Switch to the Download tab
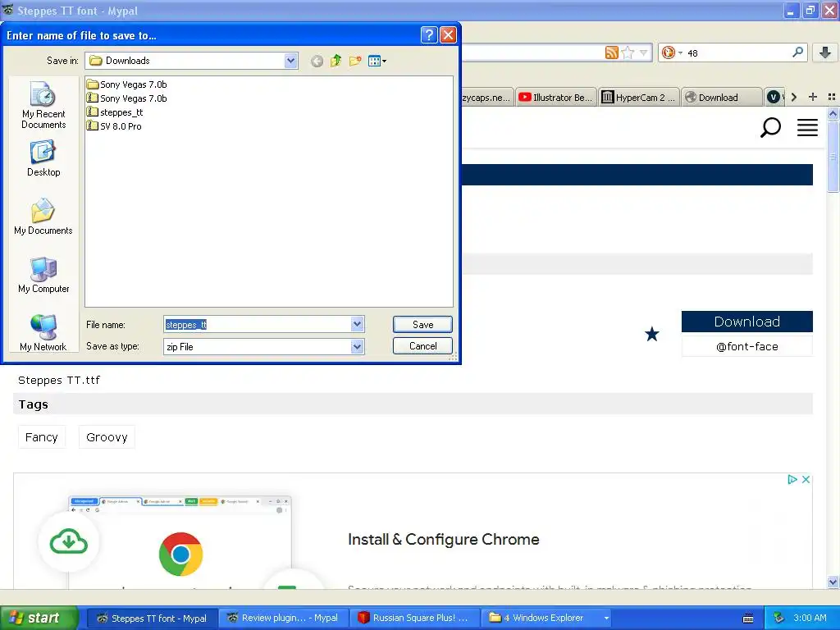Image resolution: width=840 pixels, height=630 pixels. coord(721,98)
